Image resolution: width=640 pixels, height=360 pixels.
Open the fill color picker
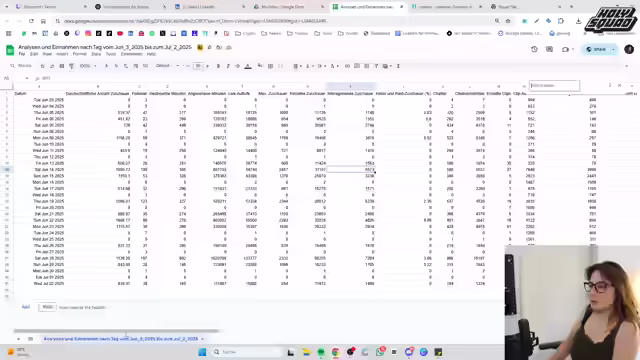[260, 66]
